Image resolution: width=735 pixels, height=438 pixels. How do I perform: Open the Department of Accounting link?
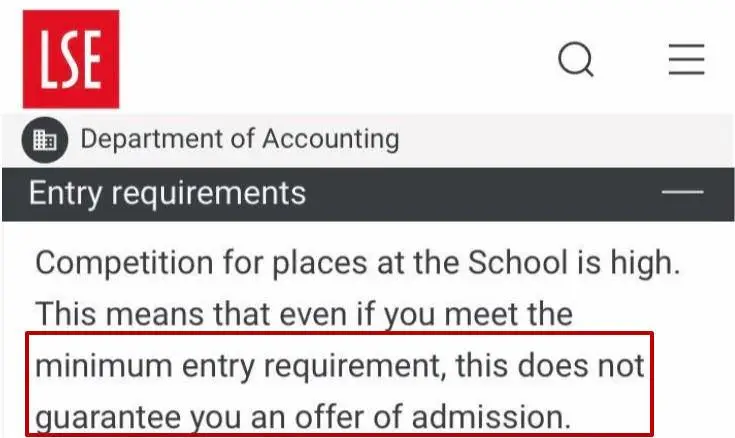click(239, 139)
